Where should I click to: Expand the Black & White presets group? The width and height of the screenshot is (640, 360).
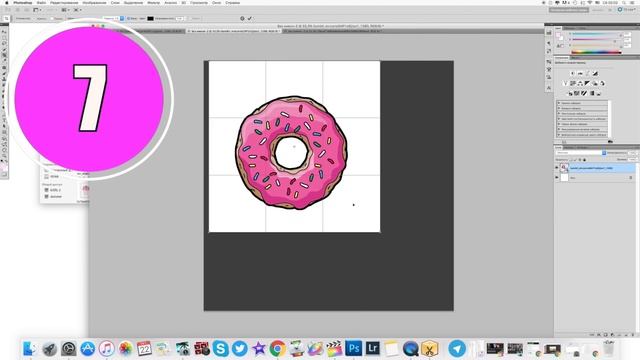tap(559, 124)
